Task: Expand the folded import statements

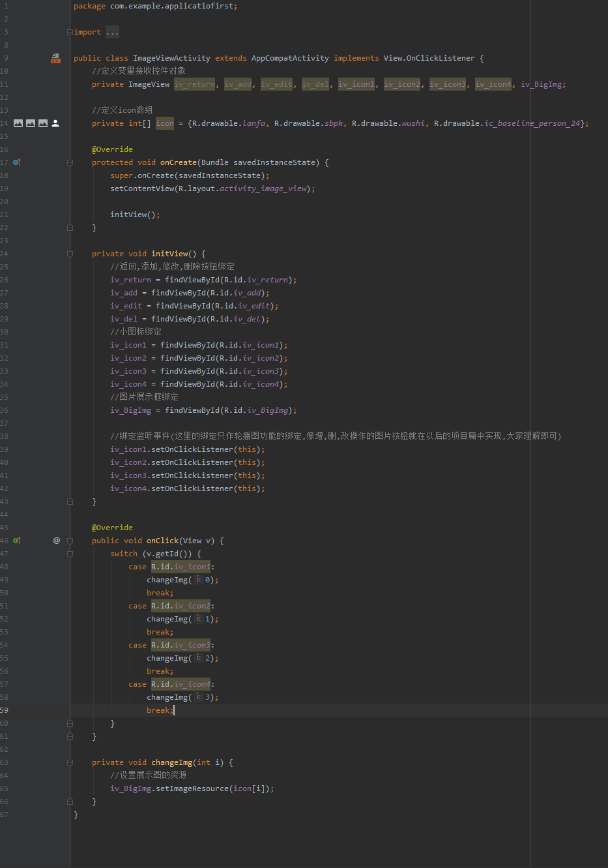Action: click(x=70, y=32)
